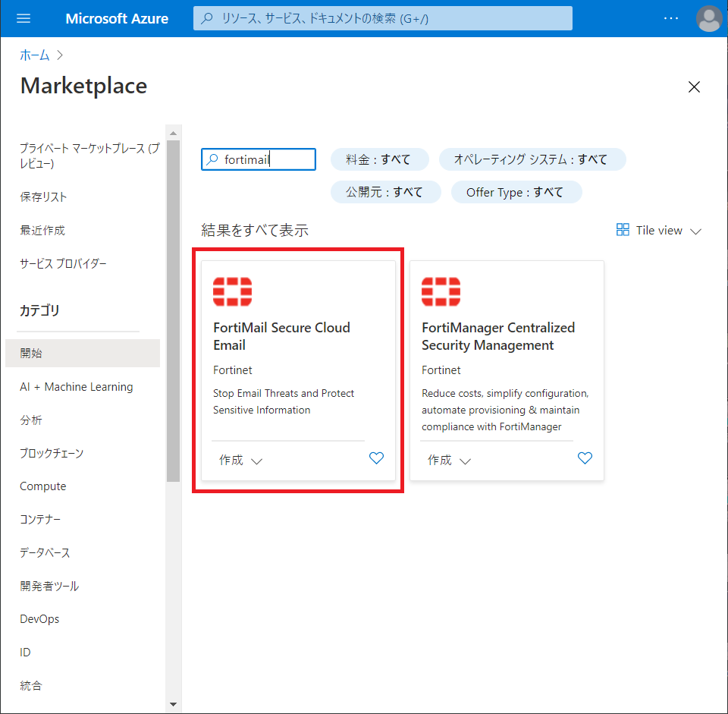Select the ブロックチェーン category

pyautogui.click(x=52, y=453)
